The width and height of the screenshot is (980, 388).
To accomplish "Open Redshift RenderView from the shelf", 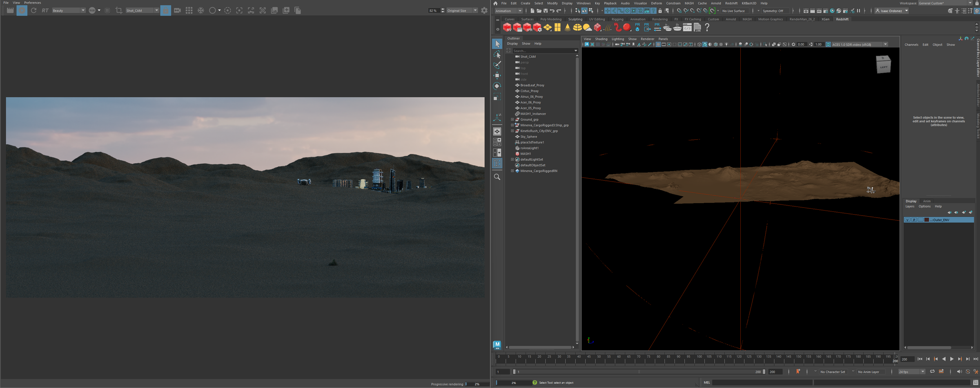I will pos(507,27).
